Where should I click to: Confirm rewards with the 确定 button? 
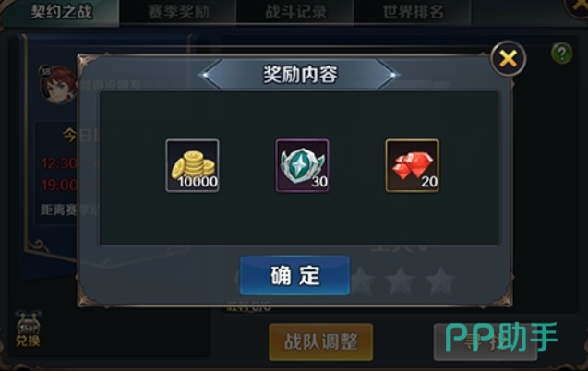point(294,275)
